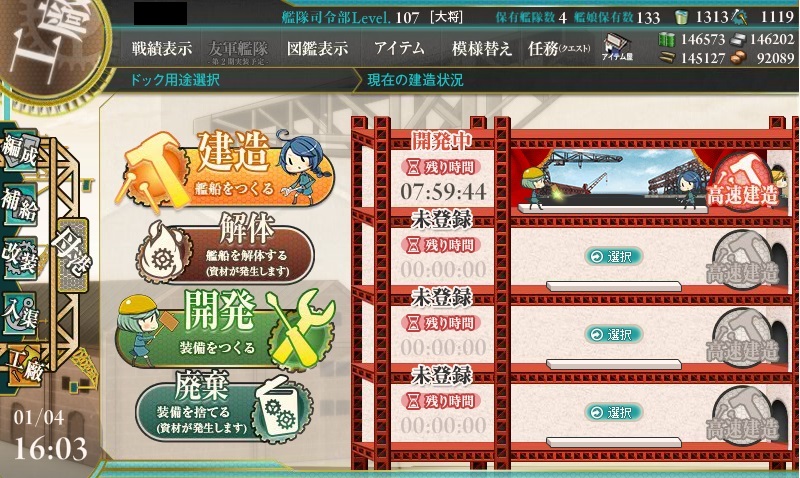Click 選択 on the second dock

(614, 256)
